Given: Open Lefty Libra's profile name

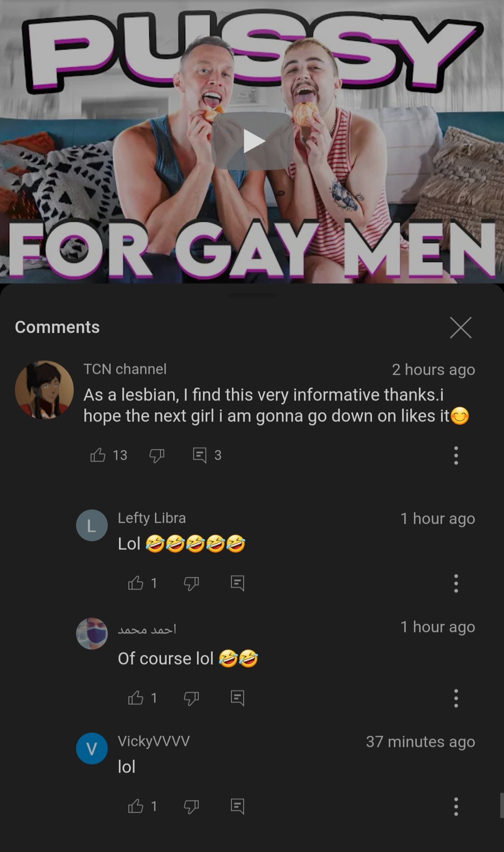Looking at the screenshot, I should point(152,518).
